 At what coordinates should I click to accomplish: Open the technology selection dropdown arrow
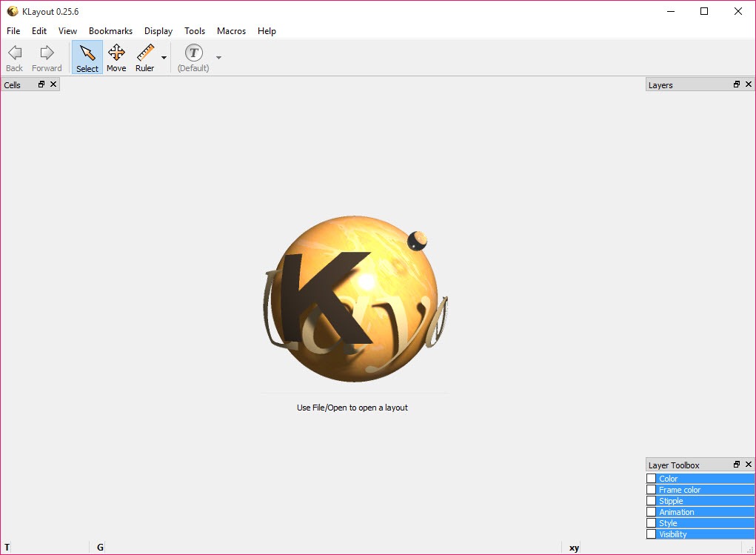(218, 58)
